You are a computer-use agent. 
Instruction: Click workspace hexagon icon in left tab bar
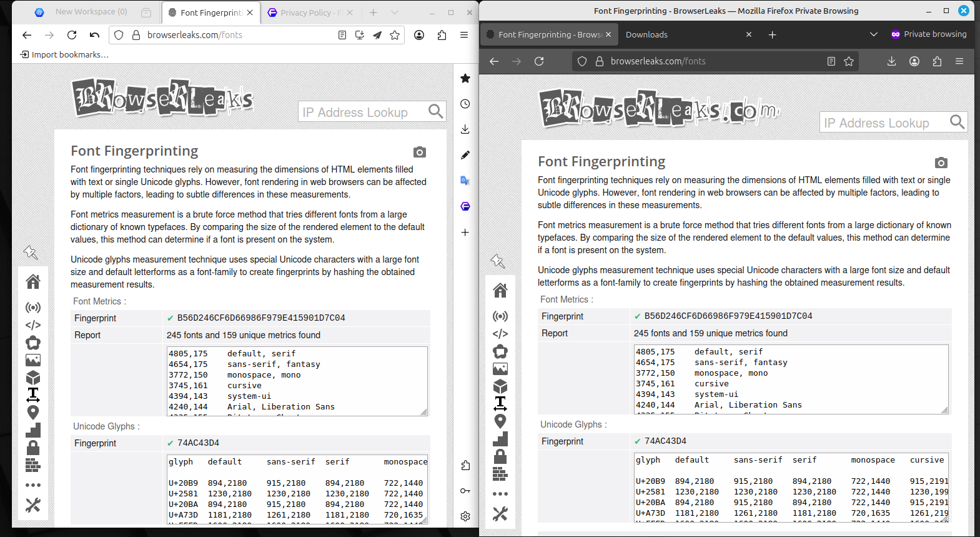coord(39,12)
